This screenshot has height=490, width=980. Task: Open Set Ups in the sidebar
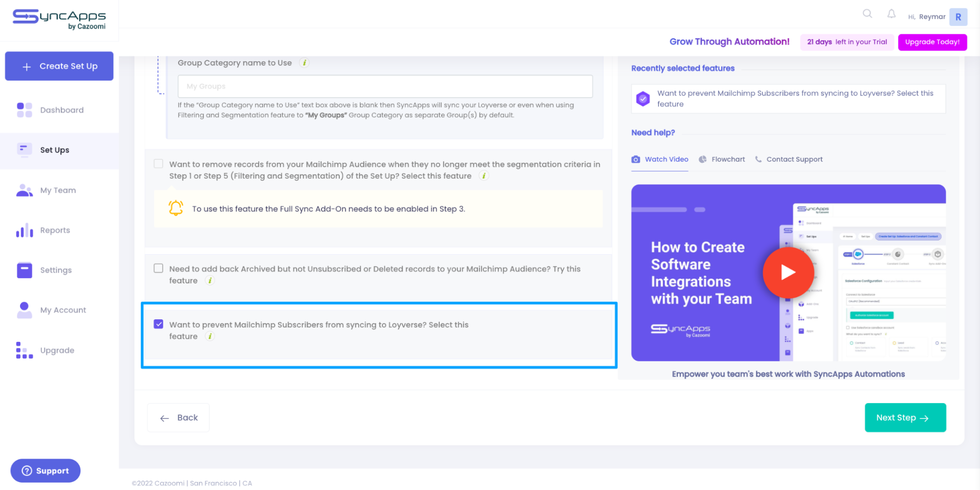coord(59,150)
